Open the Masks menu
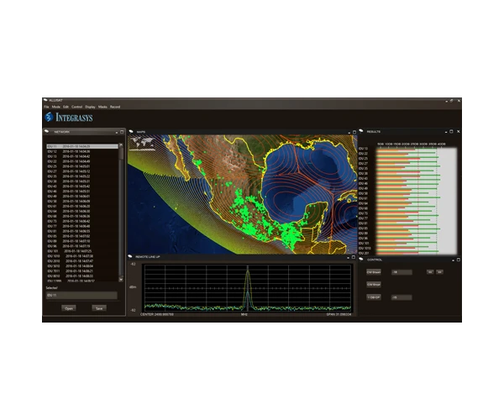504x420 pixels. click(102, 107)
